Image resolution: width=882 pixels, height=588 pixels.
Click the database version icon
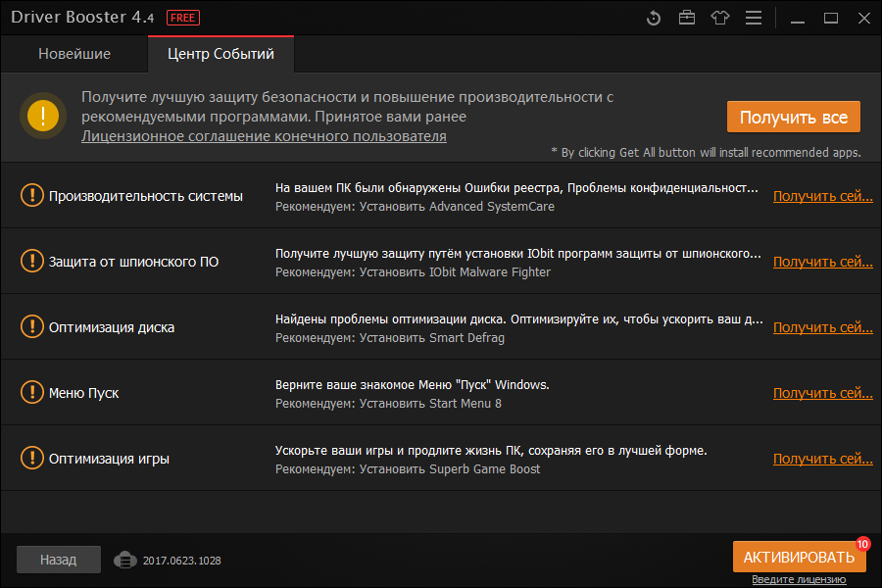coord(124,560)
